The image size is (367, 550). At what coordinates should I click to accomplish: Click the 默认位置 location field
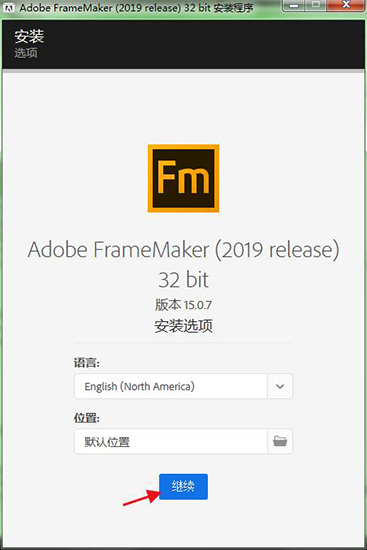tap(171, 441)
